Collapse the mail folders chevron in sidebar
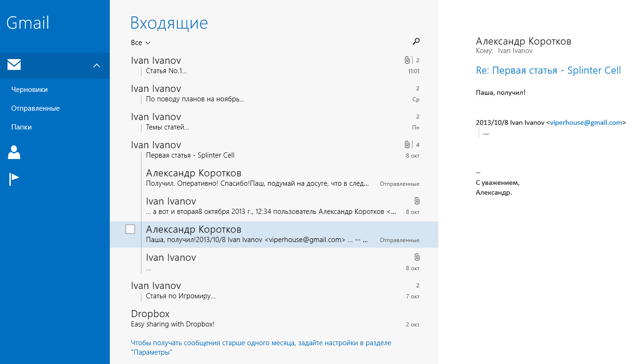Image resolution: width=635 pixels, height=364 pixels. (x=97, y=66)
